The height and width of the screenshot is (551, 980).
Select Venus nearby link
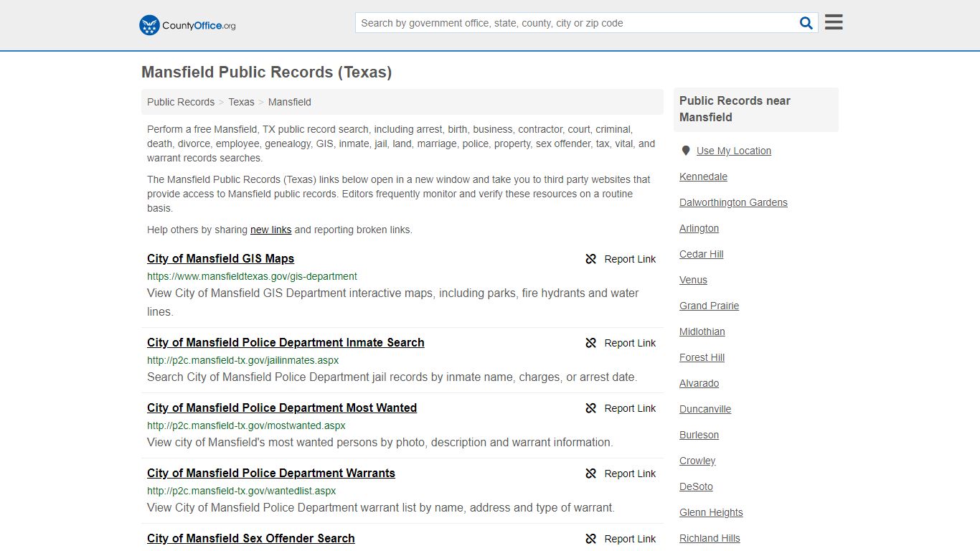pyautogui.click(x=693, y=280)
